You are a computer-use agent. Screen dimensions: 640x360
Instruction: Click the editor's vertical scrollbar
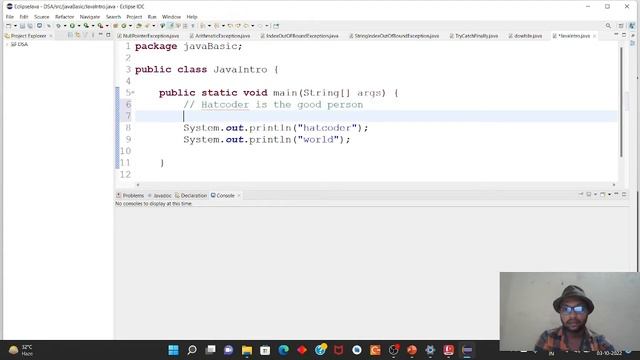tap(621, 102)
